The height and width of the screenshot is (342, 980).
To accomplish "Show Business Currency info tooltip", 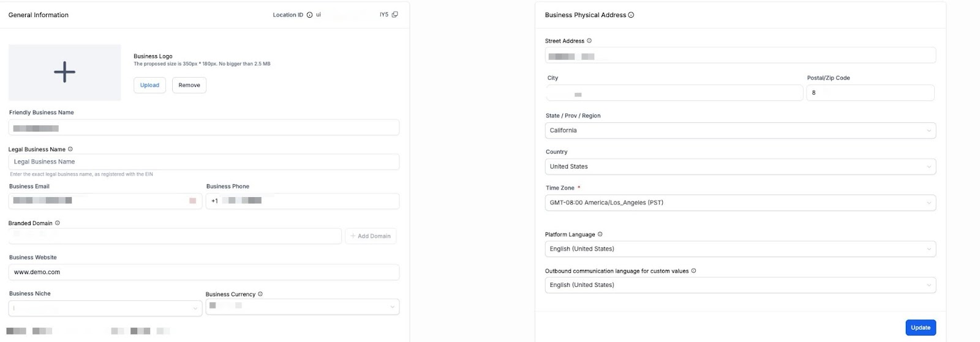I will tap(260, 294).
